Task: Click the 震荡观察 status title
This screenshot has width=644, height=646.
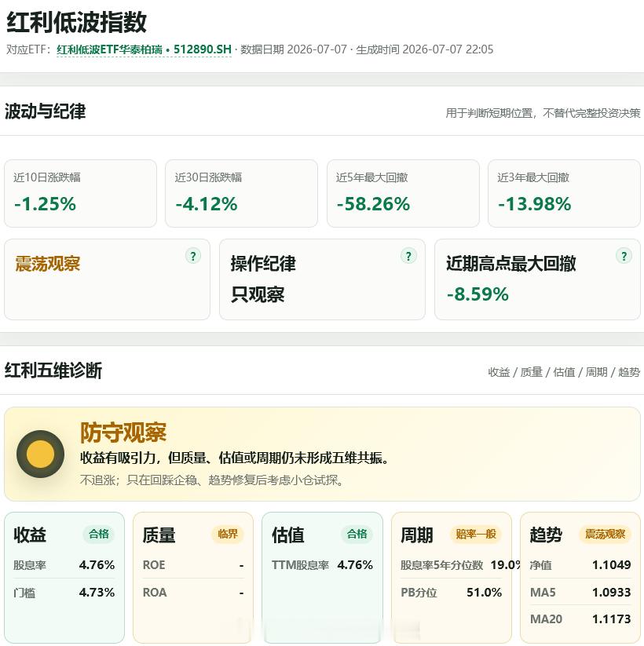Action: point(47,264)
